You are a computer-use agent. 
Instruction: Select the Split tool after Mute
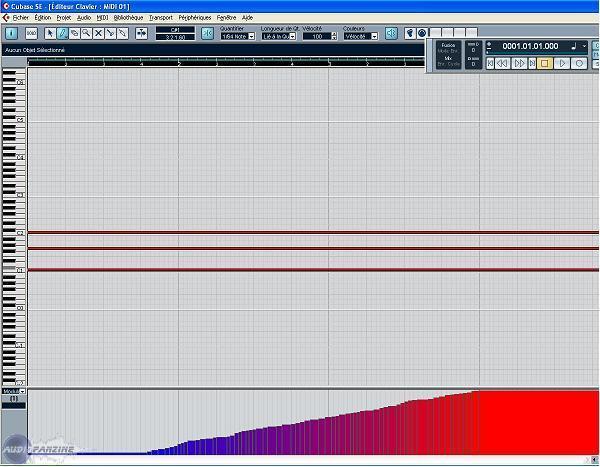click(111, 34)
